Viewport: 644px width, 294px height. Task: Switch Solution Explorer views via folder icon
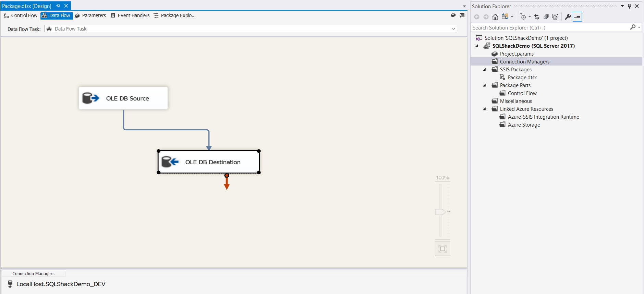(x=505, y=16)
